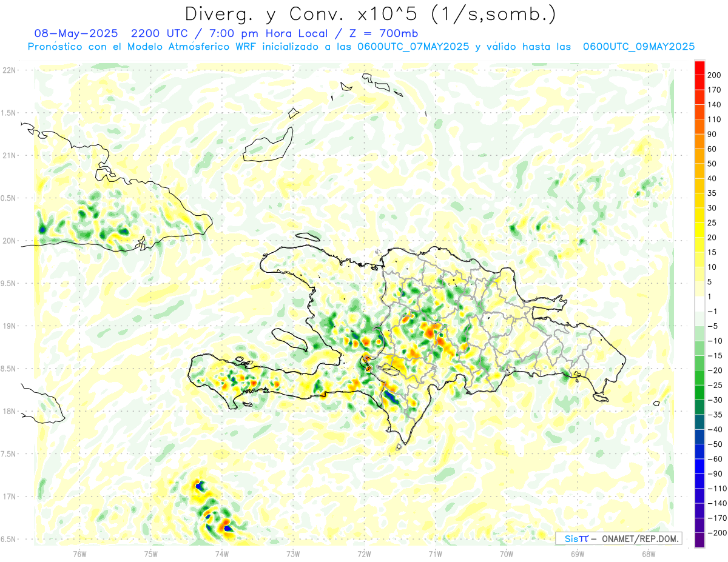Click the '68W' longitude label

[x=649, y=553]
